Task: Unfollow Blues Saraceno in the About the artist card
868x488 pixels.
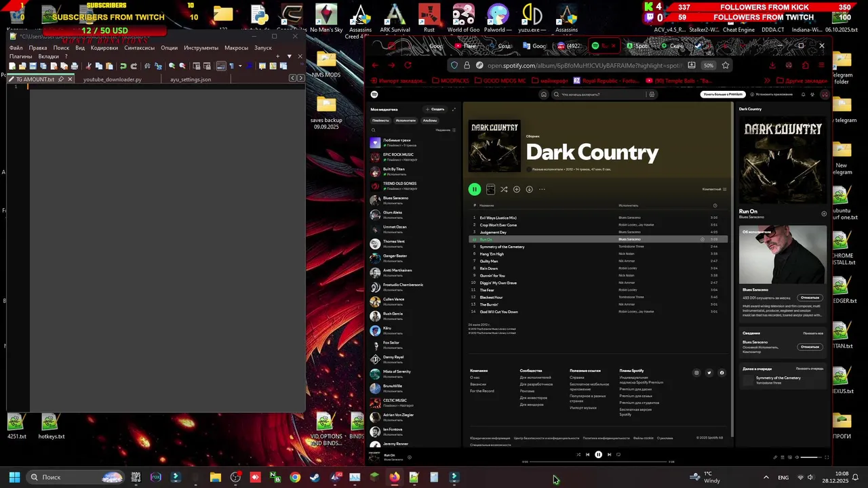Action: [x=810, y=298]
